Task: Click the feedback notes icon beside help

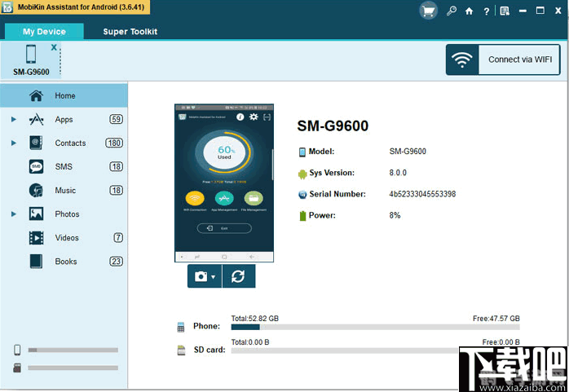Action: tap(505, 11)
